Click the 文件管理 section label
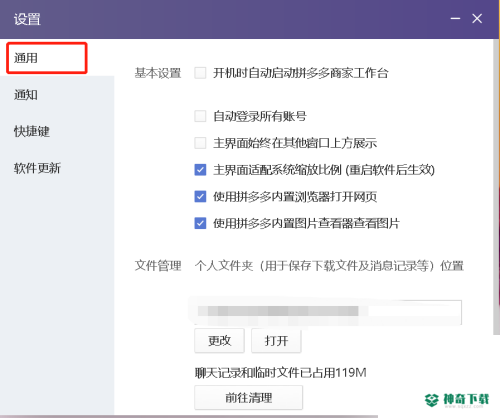The image size is (500, 418). (158, 266)
